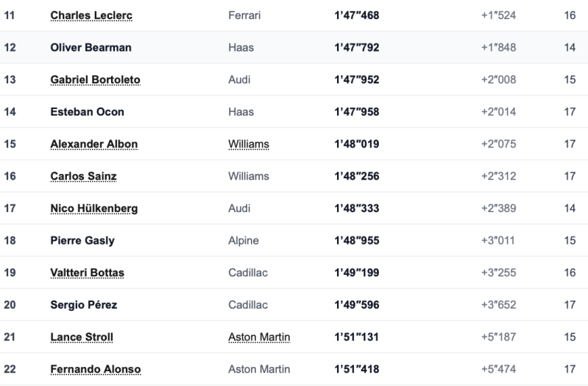Click Leclerc's lap time 1'47"468
The height and width of the screenshot is (386, 588).
pos(357,15)
